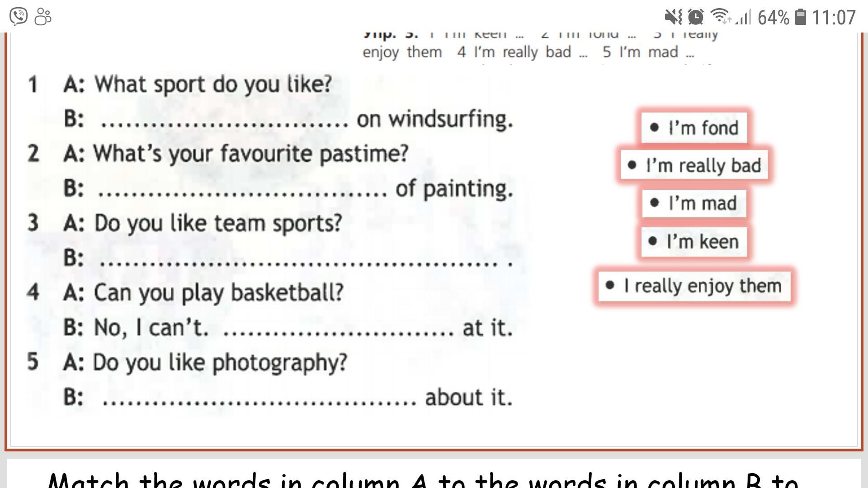
Task: Tap the 64% battery percentage text
Action: [774, 18]
